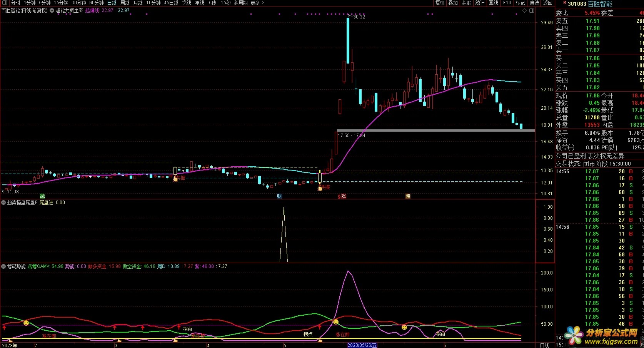The image size is (644, 348).
Task: Click the 涨 marker on the chart
Action: tap(344, 196)
